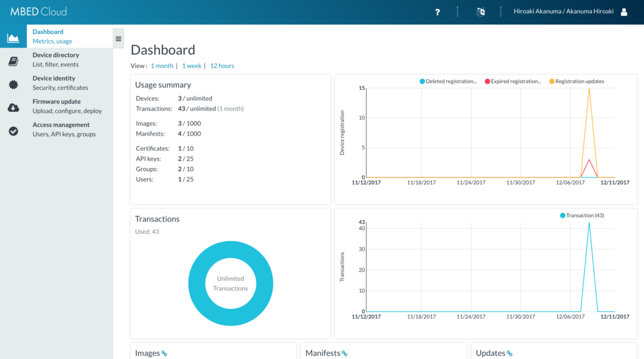Toggle Registration updates legend series
The image size is (644, 359).
pyautogui.click(x=577, y=81)
